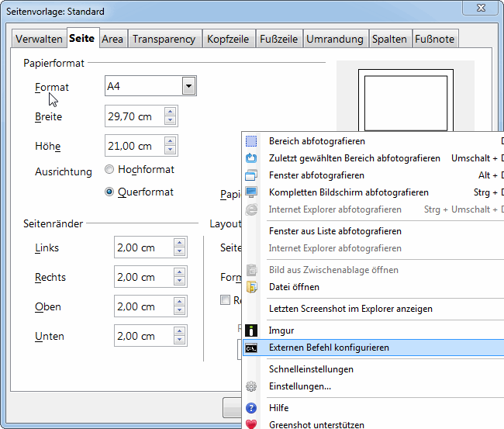The image size is (504, 429).
Task: Decrease the Breite value with down arrow
Action: click(x=170, y=120)
